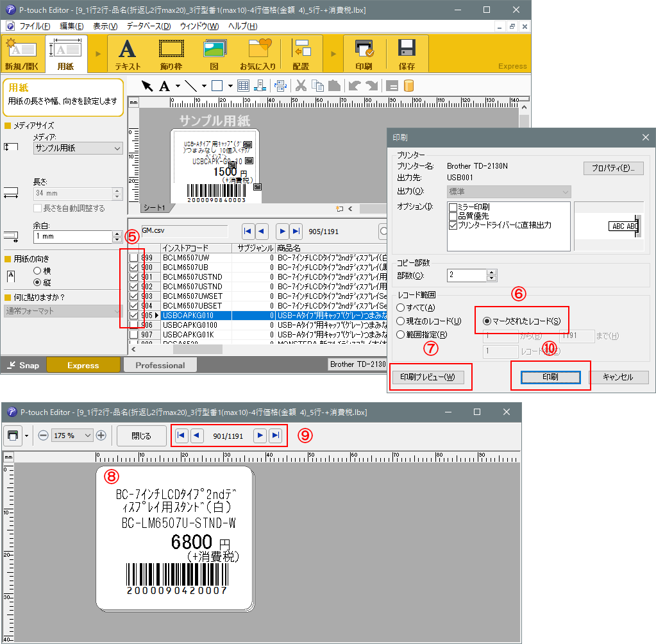
Task: Open the ファイル(F) menu
Action: pos(35,26)
